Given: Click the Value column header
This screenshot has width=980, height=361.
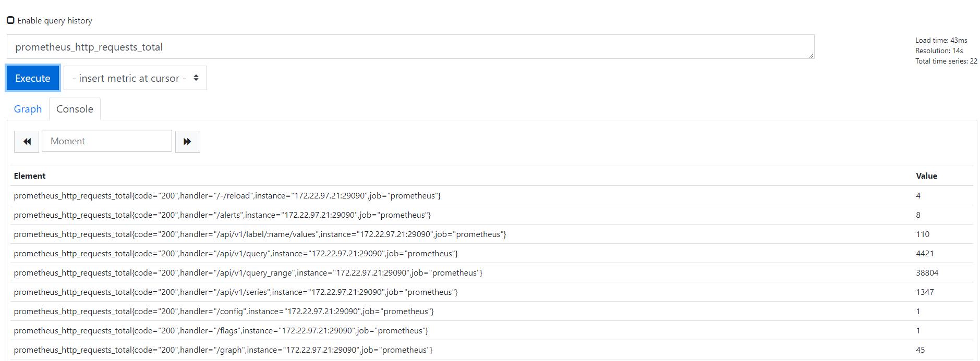Looking at the screenshot, I should 926,176.
